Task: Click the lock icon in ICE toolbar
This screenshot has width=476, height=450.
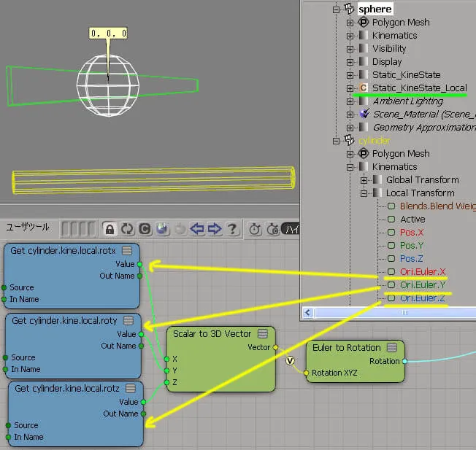Action: point(110,229)
